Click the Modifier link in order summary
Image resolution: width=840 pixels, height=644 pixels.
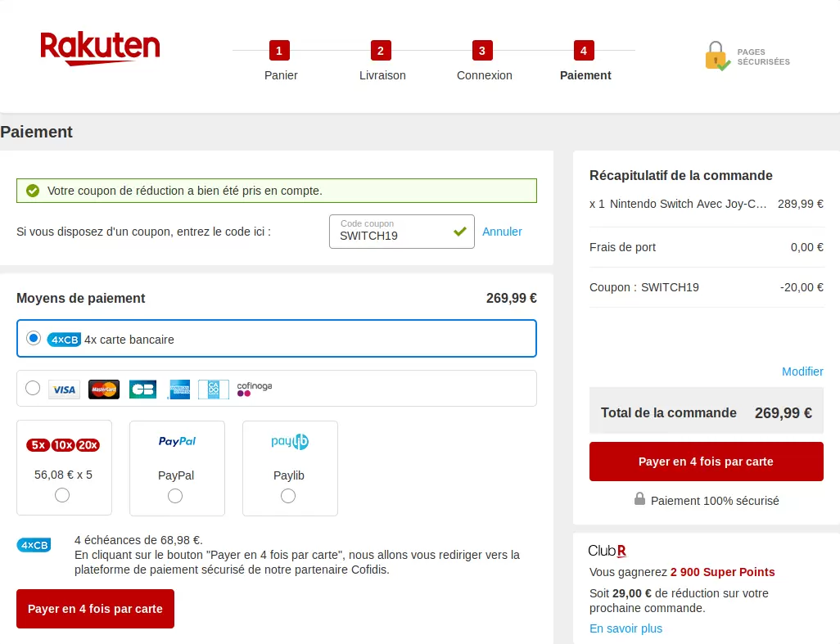click(802, 372)
